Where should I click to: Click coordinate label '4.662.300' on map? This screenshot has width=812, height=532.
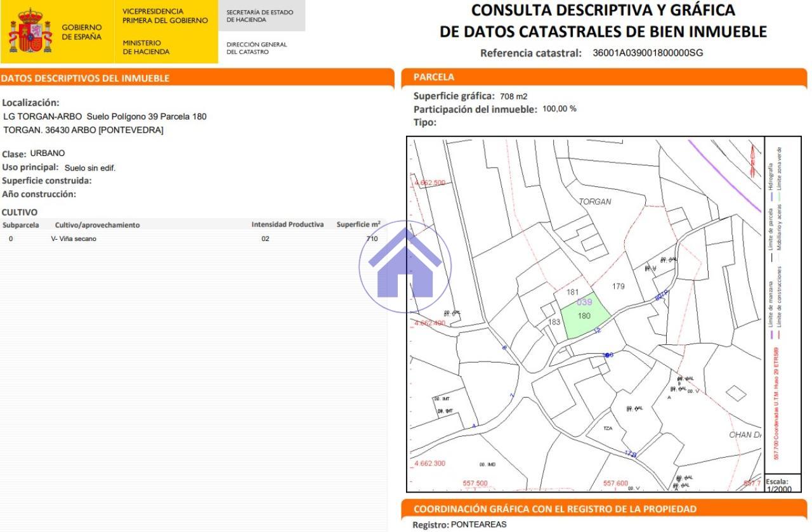click(430, 463)
